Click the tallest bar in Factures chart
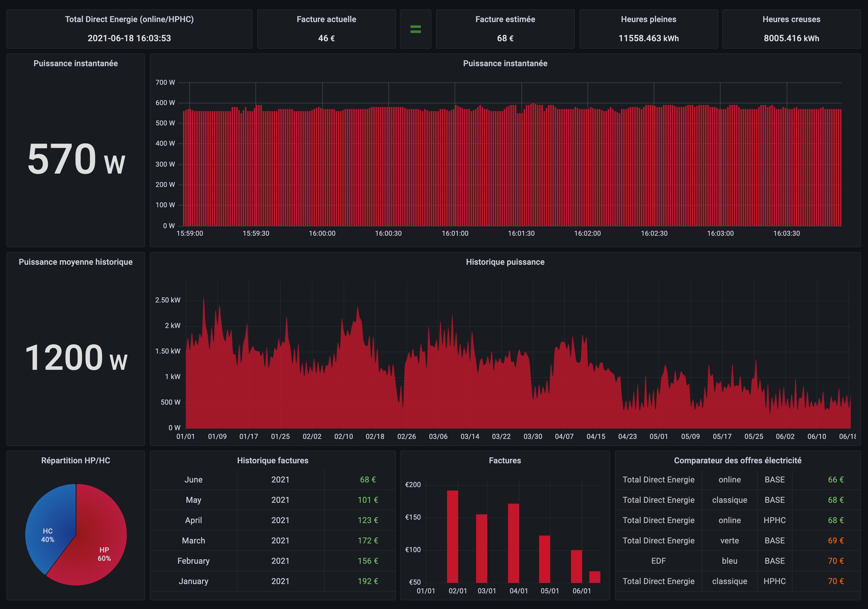Viewport: 868px width, 609px height. click(x=452, y=536)
